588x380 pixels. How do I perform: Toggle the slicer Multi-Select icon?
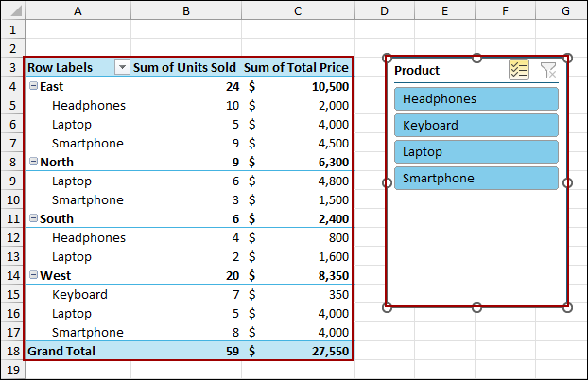(x=519, y=70)
